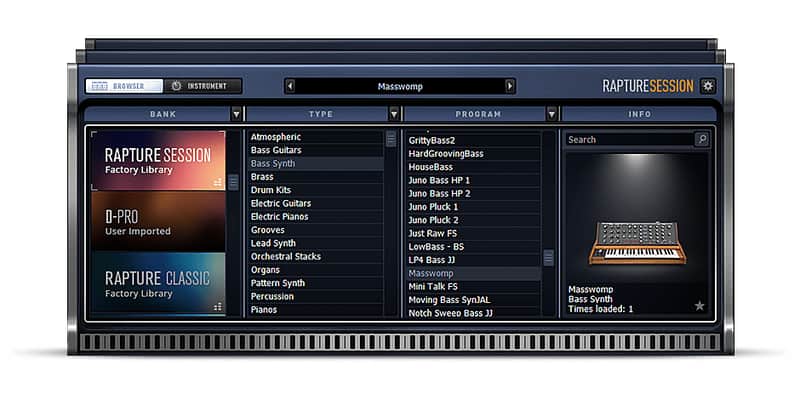Load the HardGroovingBass program

click(473, 154)
